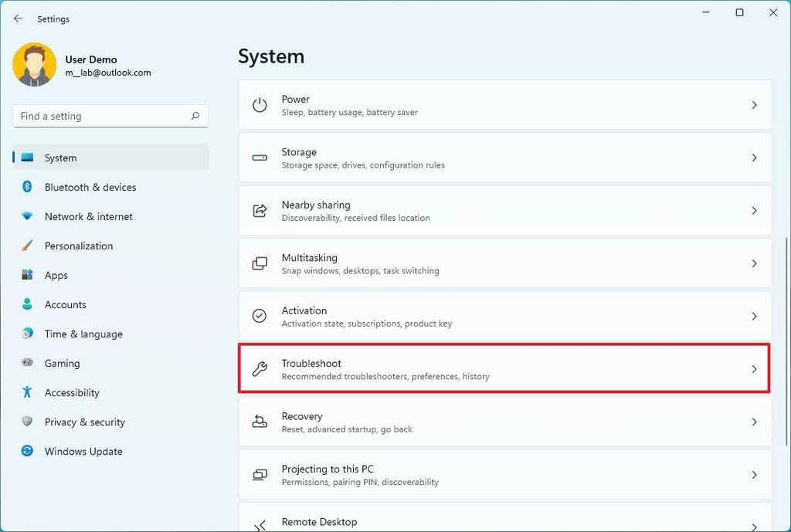Click the Personalization brush icon
Image resolution: width=791 pixels, height=532 pixels.
[25, 246]
